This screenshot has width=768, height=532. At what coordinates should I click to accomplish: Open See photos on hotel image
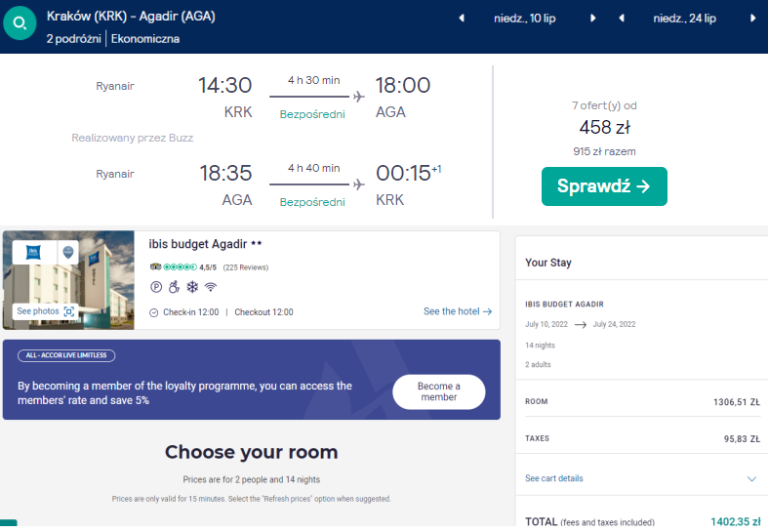coord(45,311)
